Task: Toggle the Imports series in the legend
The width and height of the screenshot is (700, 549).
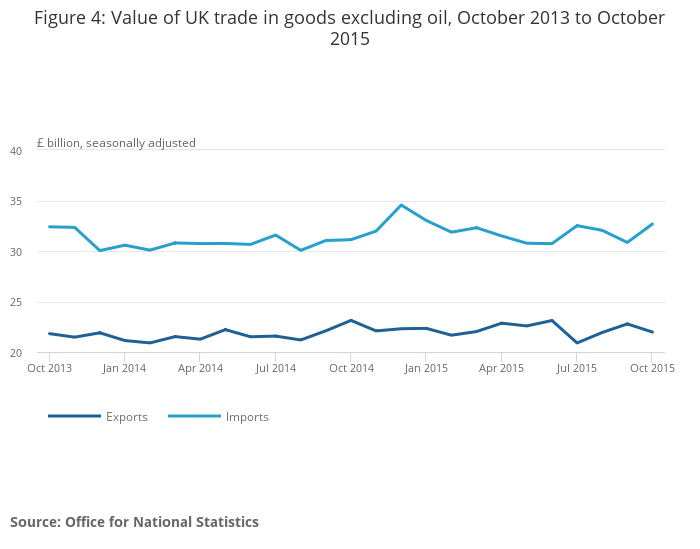Action: (248, 417)
